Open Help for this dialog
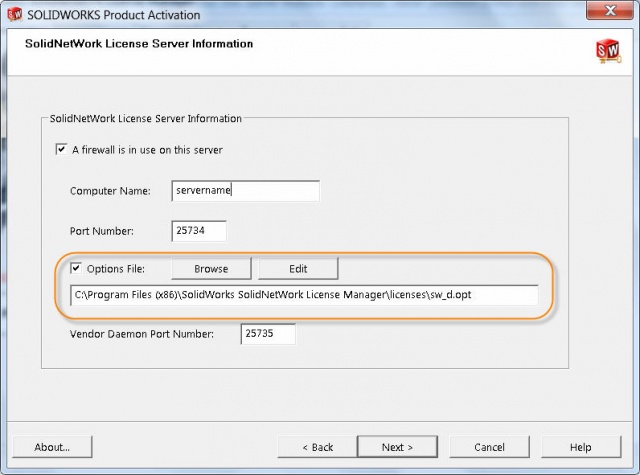This screenshot has height=475, width=640. [x=581, y=447]
